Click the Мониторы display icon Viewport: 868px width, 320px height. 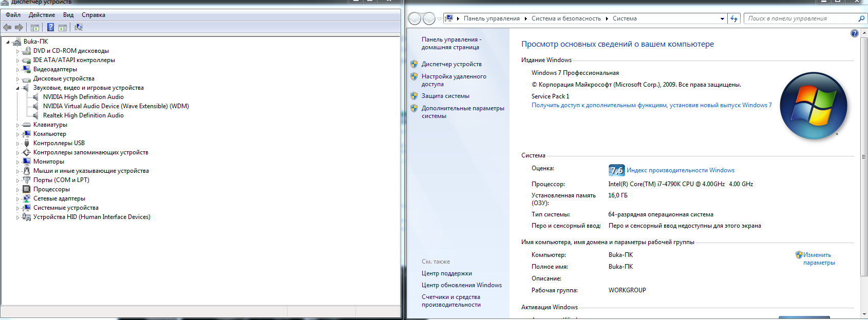(x=27, y=162)
